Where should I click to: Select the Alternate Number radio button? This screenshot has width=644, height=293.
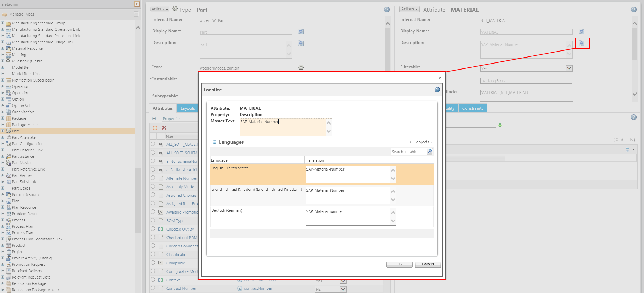coord(153,178)
